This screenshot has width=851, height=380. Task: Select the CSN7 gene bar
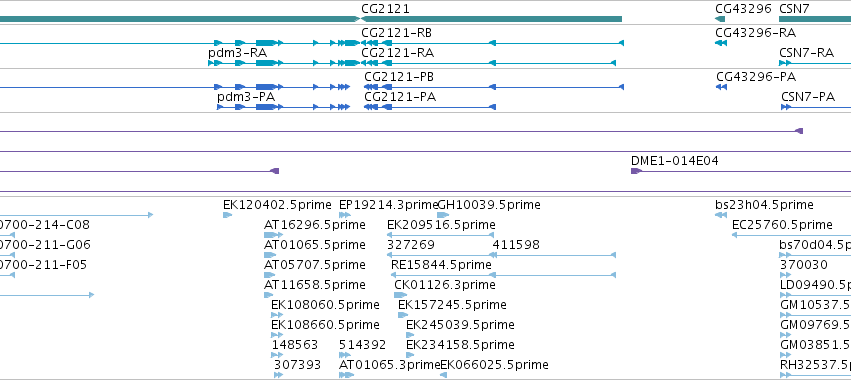tap(815, 19)
